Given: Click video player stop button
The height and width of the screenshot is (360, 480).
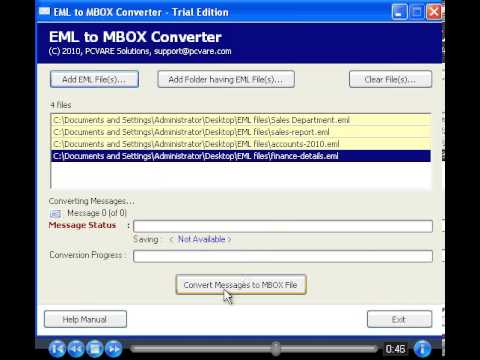Looking at the screenshot, I should pos(95,349).
